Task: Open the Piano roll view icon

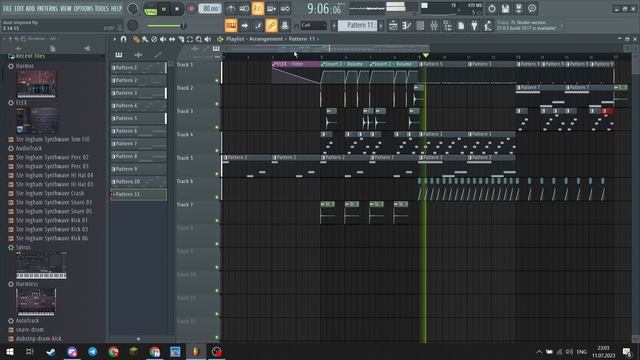Action: pos(407,26)
